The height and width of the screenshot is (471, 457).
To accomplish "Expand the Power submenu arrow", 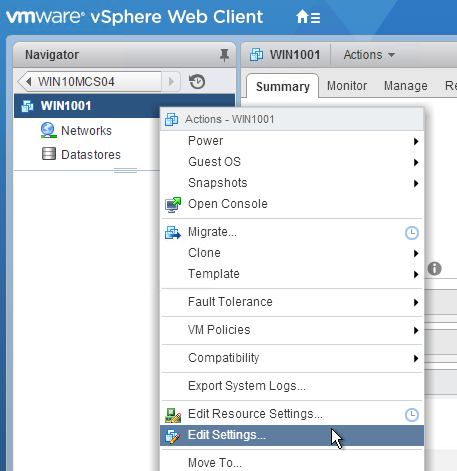I will pos(416,141).
